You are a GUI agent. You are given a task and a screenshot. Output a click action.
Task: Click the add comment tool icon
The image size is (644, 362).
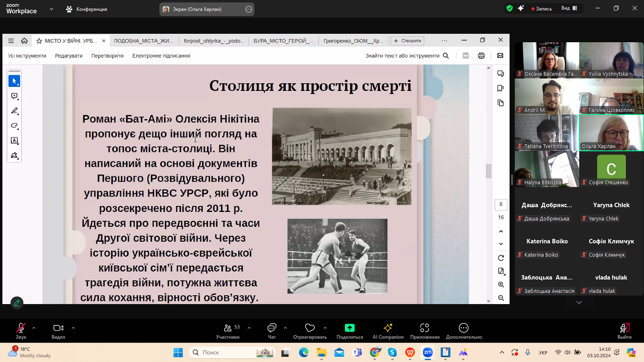14,96
